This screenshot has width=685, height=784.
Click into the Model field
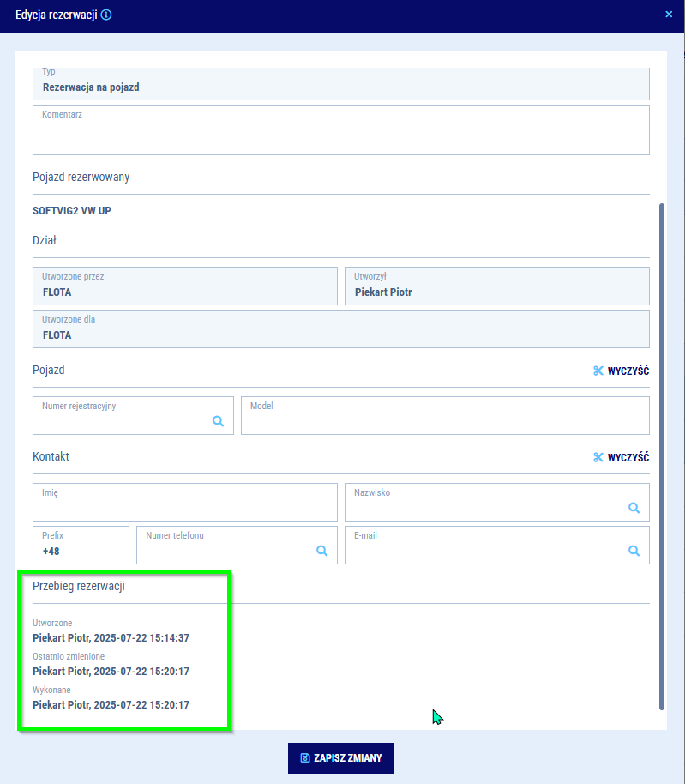pyautogui.click(x=444, y=420)
